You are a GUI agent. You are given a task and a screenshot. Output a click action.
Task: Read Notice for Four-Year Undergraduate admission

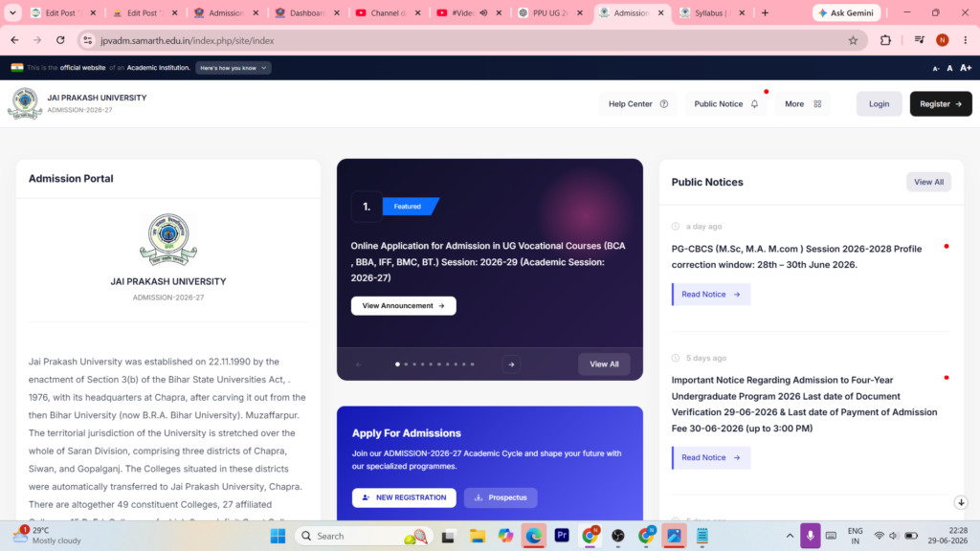pyautogui.click(x=711, y=457)
